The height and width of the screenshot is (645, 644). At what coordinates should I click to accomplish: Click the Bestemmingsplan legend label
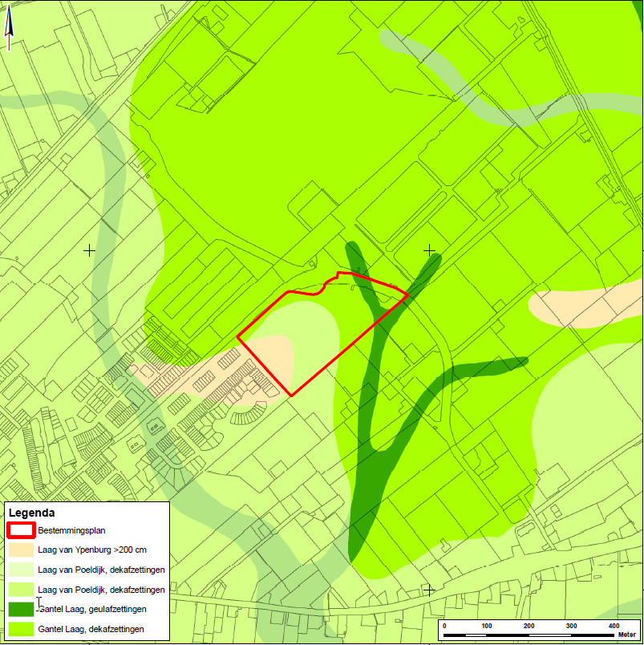click(71, 530)
